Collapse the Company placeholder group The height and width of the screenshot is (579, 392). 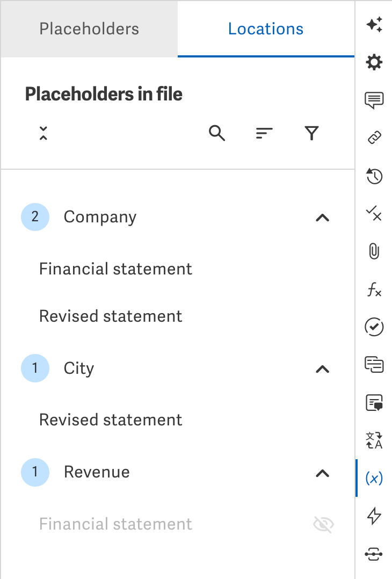click(322, 218)
